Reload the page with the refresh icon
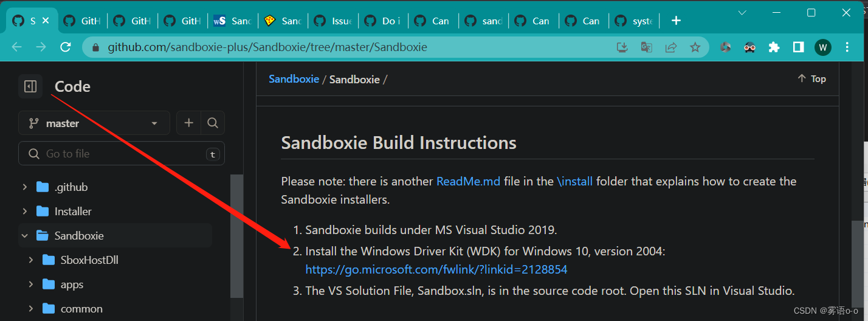This screenshot has height=321, width=868. [66, 47]
